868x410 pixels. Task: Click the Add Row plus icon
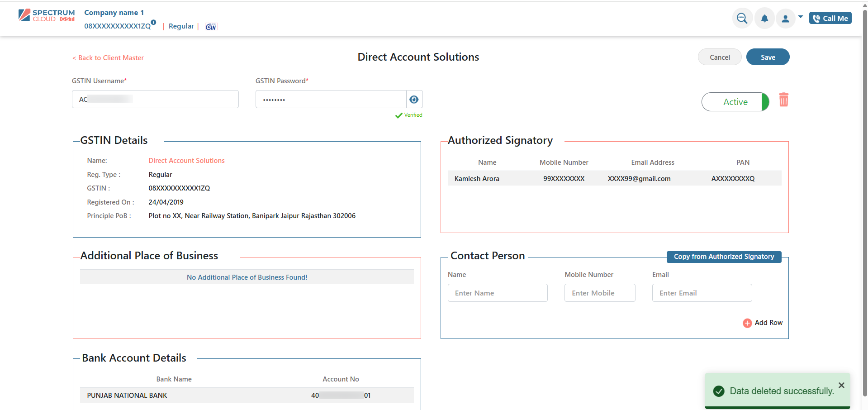click(747, 323)
